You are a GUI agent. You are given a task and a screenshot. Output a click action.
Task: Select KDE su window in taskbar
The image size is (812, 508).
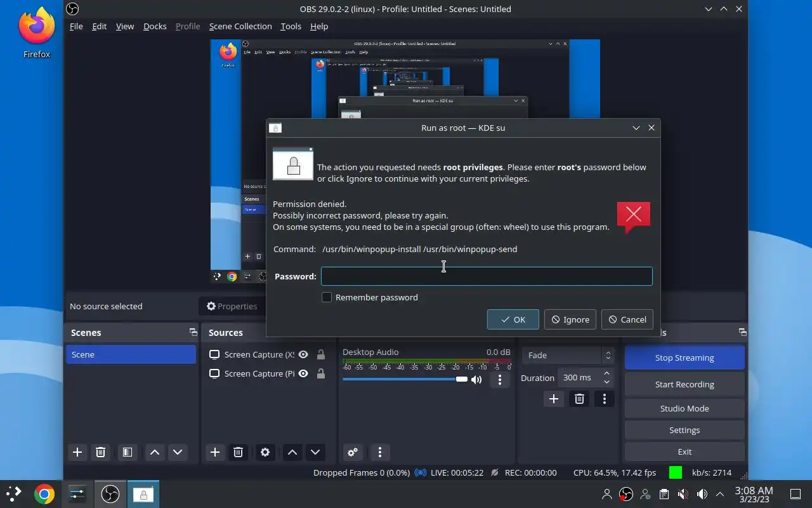pyautogui.click(x=143, y=493)
